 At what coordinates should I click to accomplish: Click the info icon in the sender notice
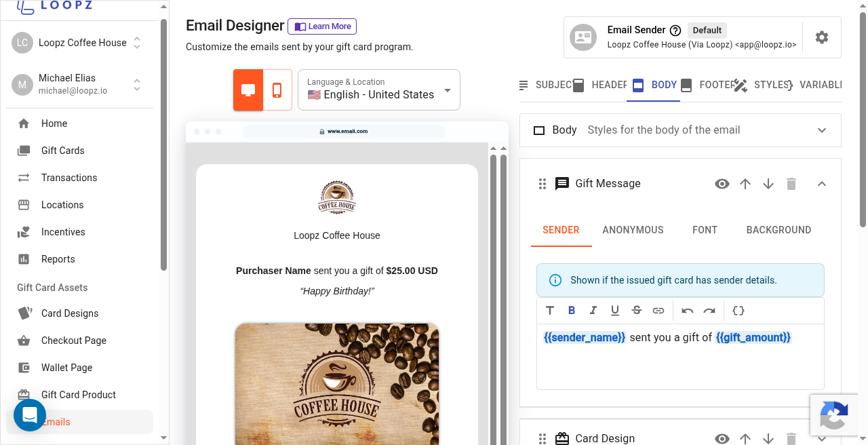pos(555,280)
